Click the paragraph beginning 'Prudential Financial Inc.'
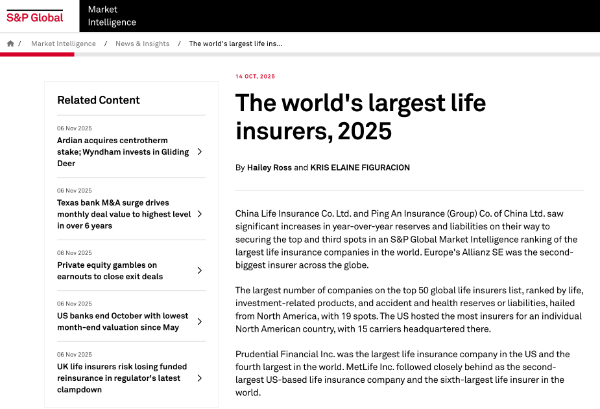This screenshot has width=600, height=409. (403, 373)
